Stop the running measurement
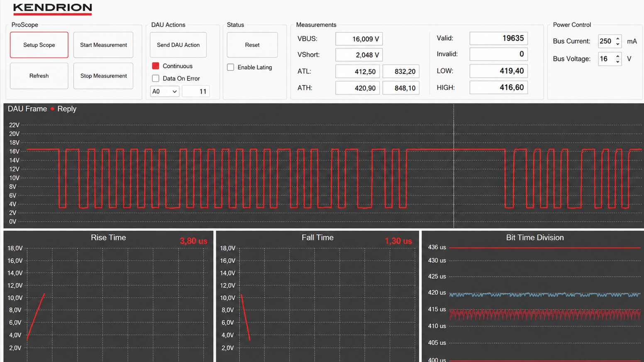Screen dimensions: 644x362 (x=103, y=76)
